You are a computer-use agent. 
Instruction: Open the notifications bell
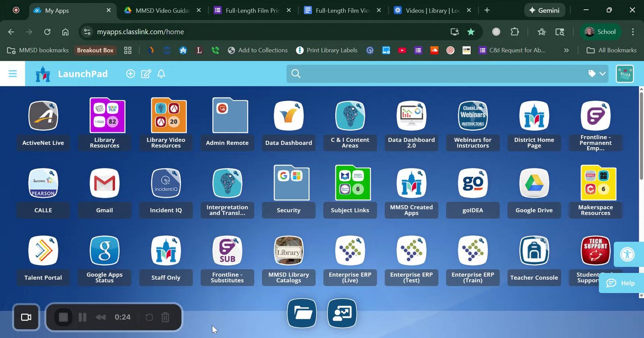pyautogui.click(x=162, y=74)
